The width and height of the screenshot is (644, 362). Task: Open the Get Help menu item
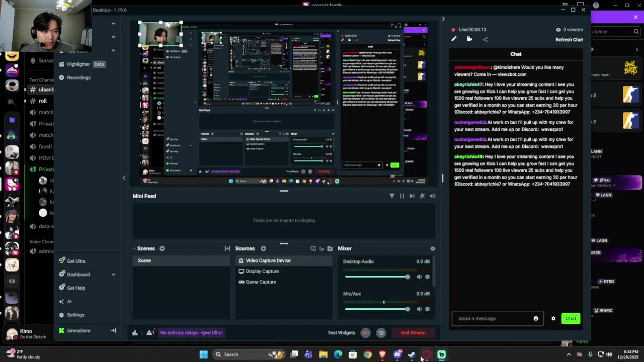[x=72, y=288]
